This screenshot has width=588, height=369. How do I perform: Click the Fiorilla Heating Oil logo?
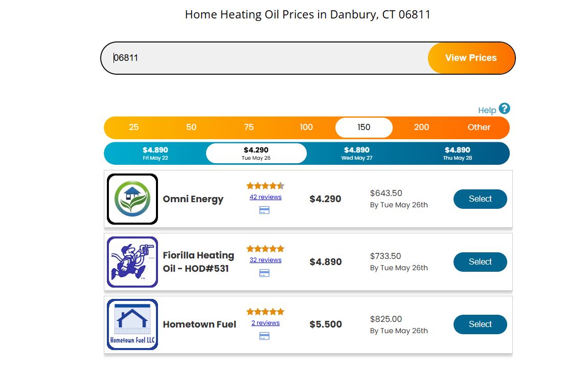point(132,262)
